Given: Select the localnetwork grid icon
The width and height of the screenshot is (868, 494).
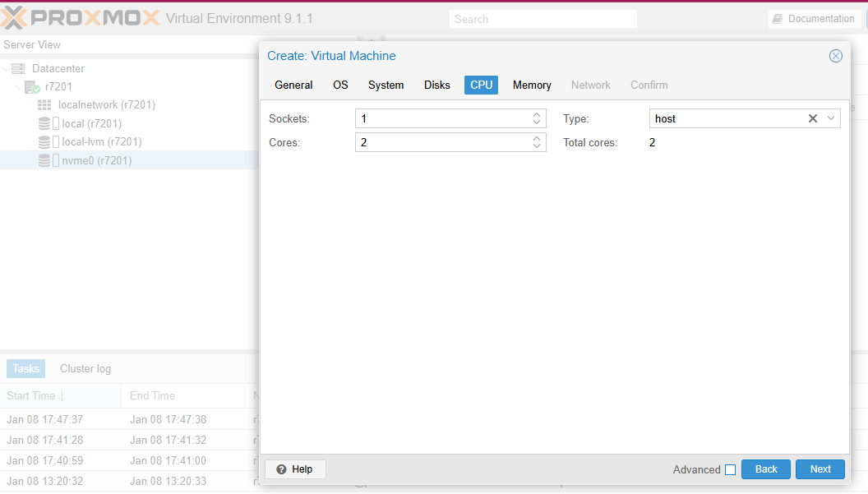Looking at the screenshot, I should [44, 105].
